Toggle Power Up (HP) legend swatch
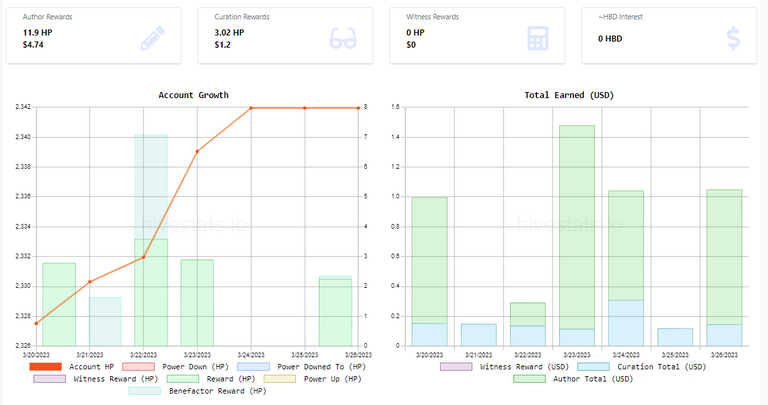The height and width of the screenshot is (405, 768). point(280,379)
